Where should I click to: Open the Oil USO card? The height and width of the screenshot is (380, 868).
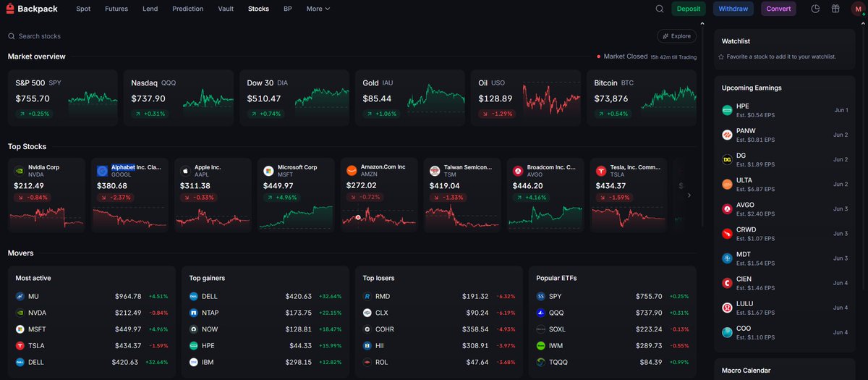tap(526, 96)
